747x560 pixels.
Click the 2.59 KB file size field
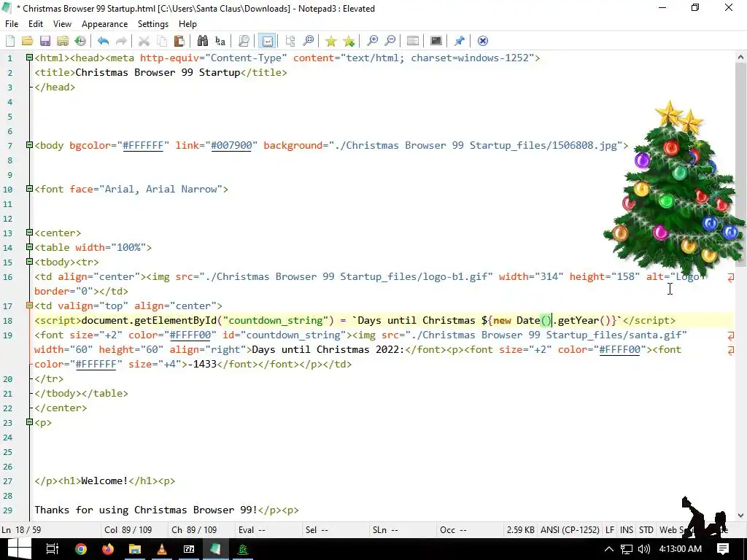520,530
